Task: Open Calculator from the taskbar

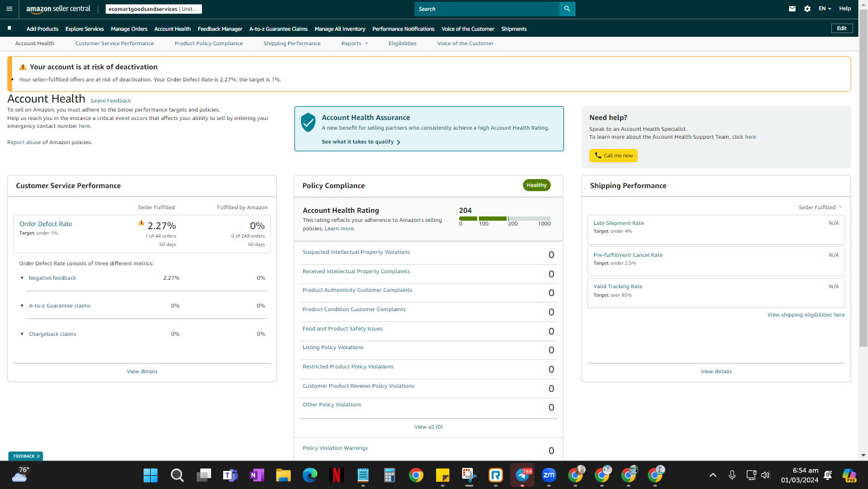Action: 389,475
